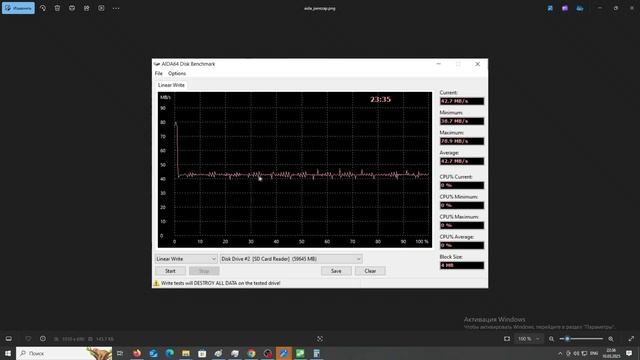This screenshot has height=360, width=640.
Task: Print the image via the printer icon
Action: pos(72,8)
